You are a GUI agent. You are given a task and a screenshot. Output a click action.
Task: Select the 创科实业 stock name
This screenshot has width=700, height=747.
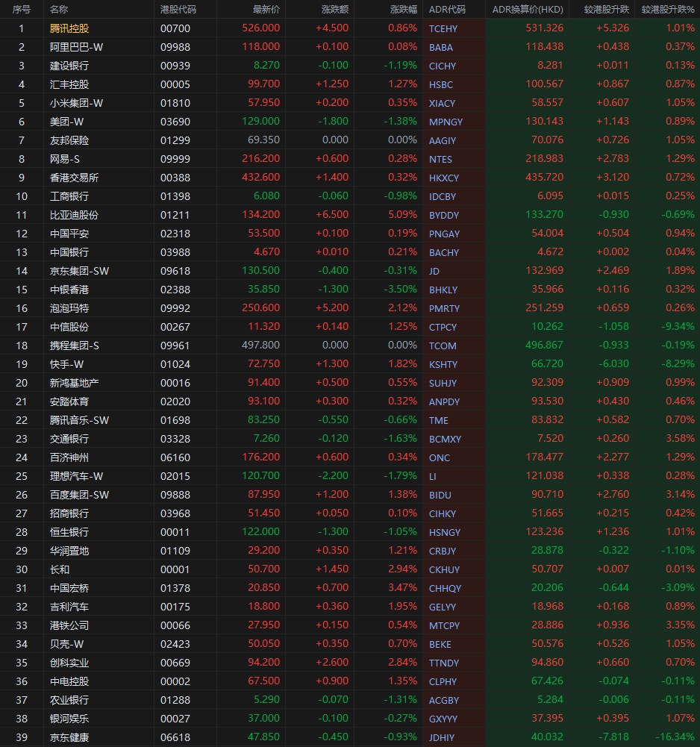tap(69, 663)
